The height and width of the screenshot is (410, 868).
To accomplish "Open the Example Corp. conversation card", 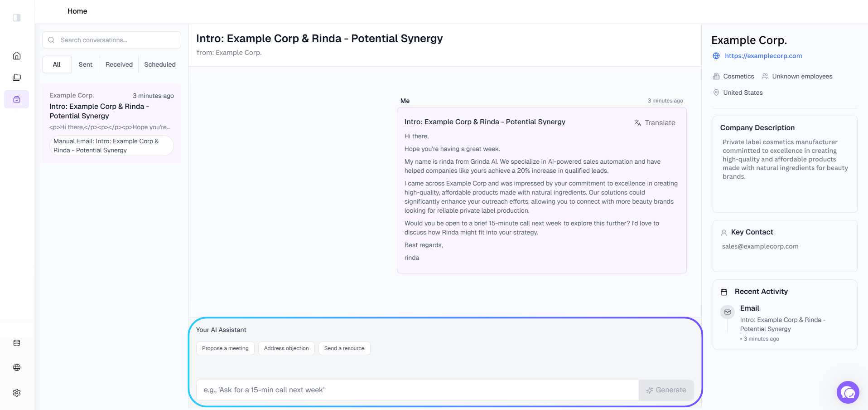I will point(111,123).
